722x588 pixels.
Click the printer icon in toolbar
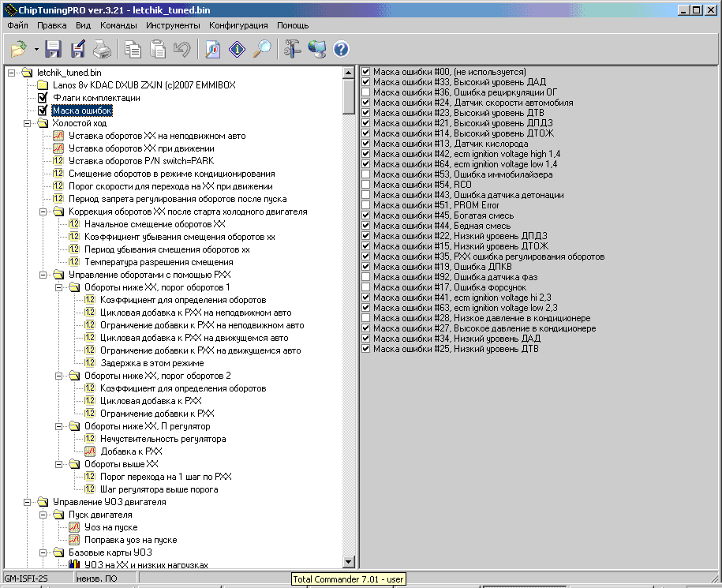click(x=103, y=50)
